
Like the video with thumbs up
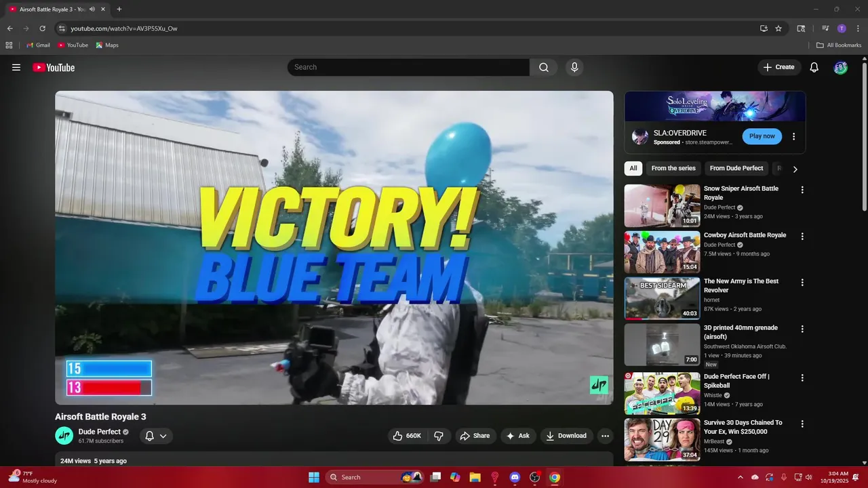(407, 436)
